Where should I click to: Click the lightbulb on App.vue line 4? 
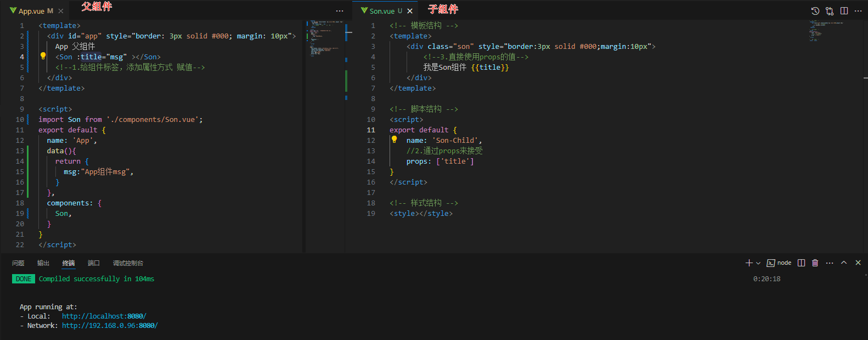click(x=43, y=56)
